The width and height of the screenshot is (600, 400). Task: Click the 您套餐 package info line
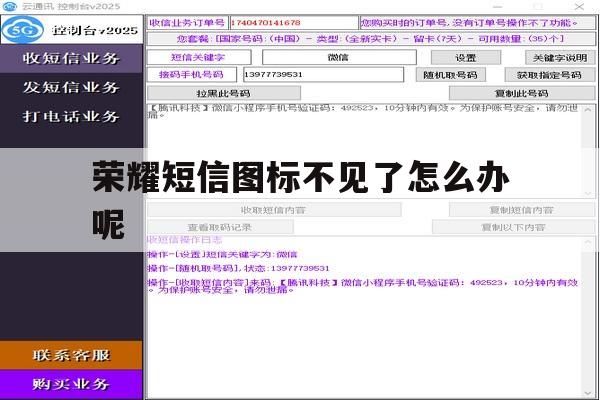(x=371, y=39)
